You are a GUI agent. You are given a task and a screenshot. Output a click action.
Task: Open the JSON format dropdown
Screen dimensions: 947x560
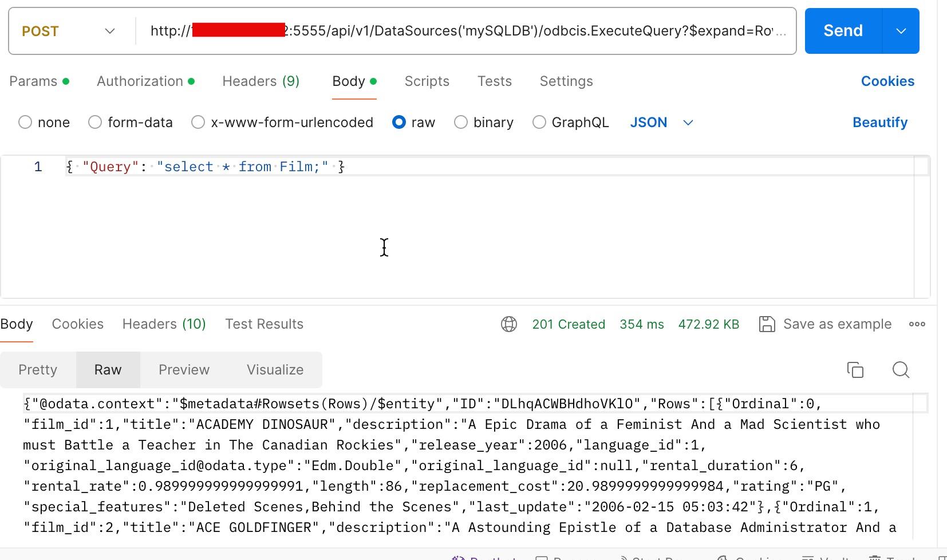click(x=661, y=123)
